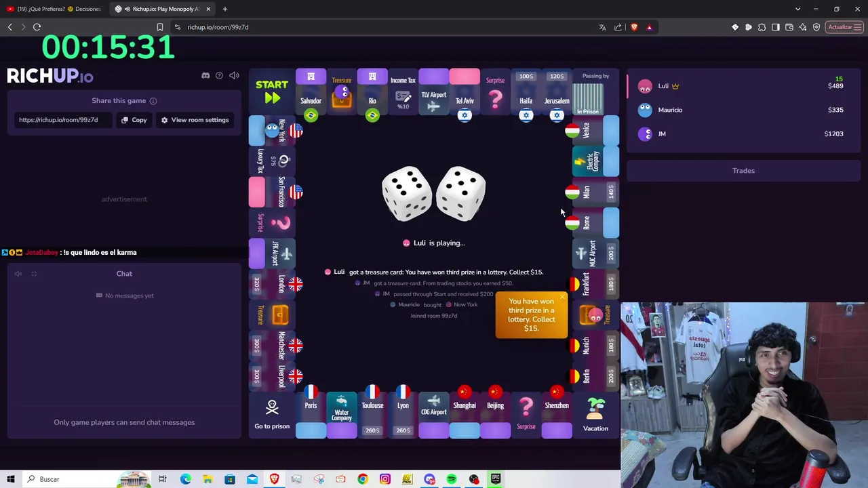Open the browser extensions puzzle icon
The image size is (868, 488).
pyautogui.click(x=762, y=27)
